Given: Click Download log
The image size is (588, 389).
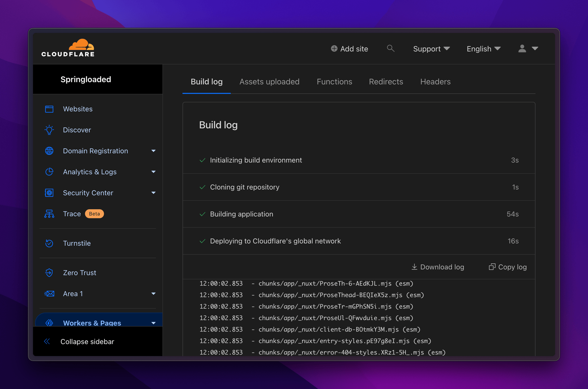Looking at the screenshot, I should point(437,267).
